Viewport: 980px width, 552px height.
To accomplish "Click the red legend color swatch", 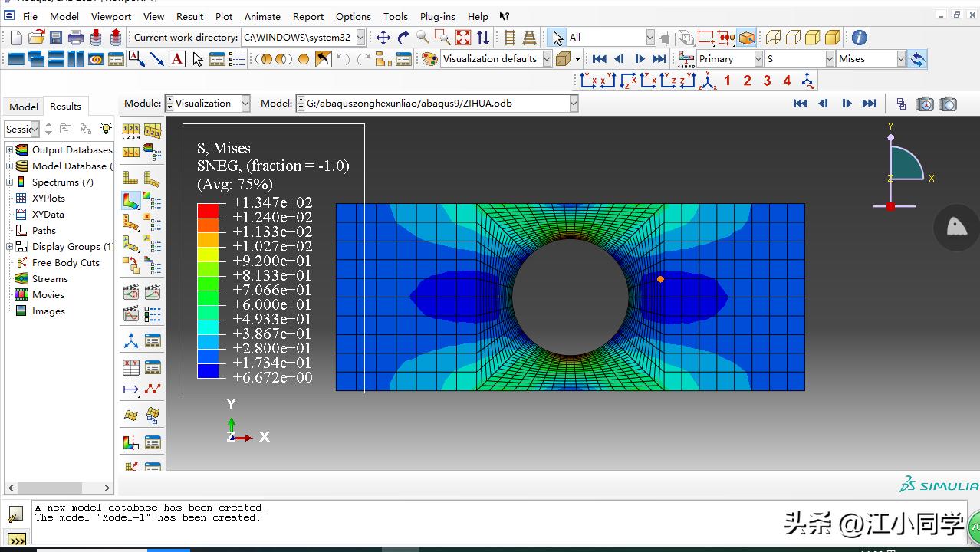I will pyautogui.click(x=208, y=210).
